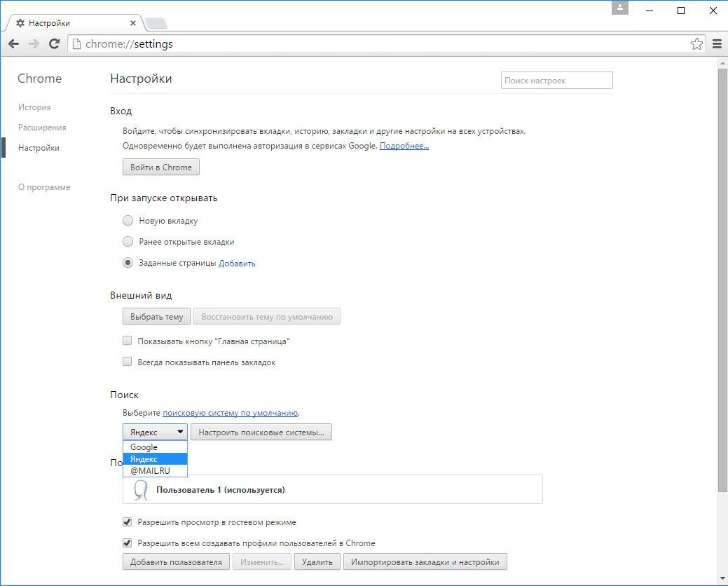728x586 pixels.
Task: Open a new tab with the tab button
Action: click(156, 22)
